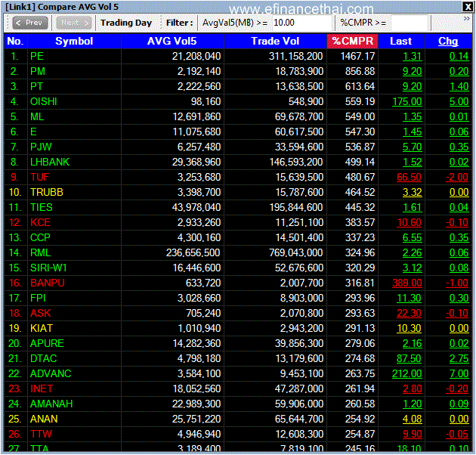Screen dimensions: 476x455
Task: Click last price 212.00 for ADVANC
Action: tap(407, 373)
